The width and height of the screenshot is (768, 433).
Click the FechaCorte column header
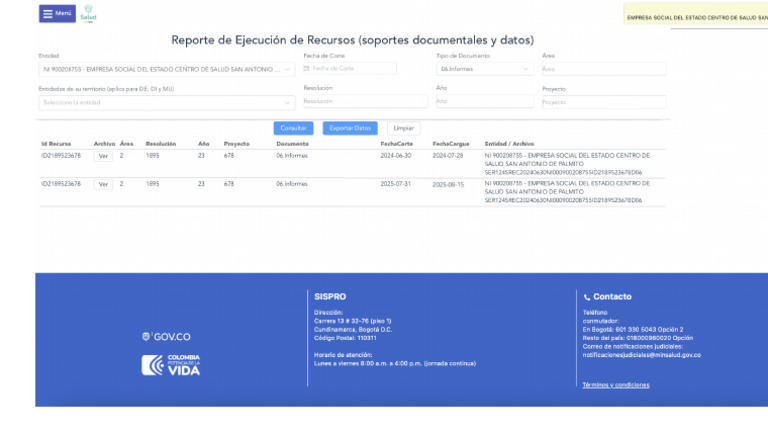tap(397, 144)
